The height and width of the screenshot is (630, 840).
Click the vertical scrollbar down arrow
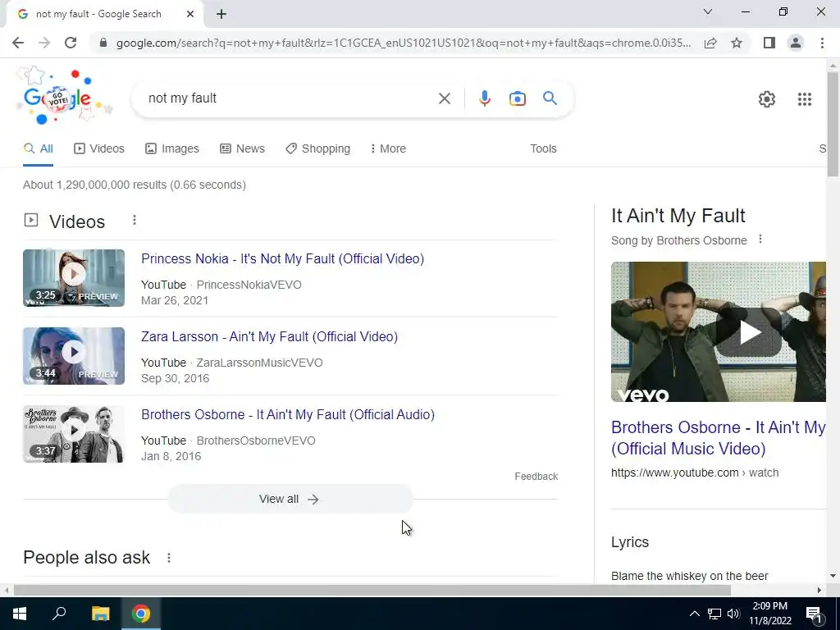833,576
